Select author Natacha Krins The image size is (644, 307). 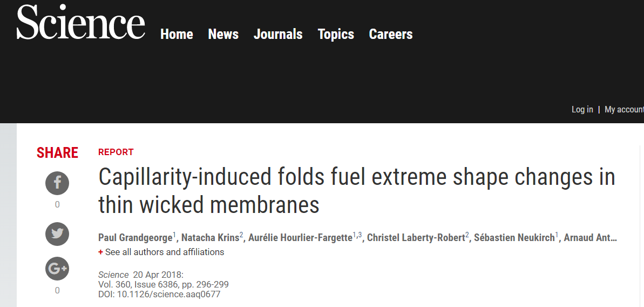point(211,237)
